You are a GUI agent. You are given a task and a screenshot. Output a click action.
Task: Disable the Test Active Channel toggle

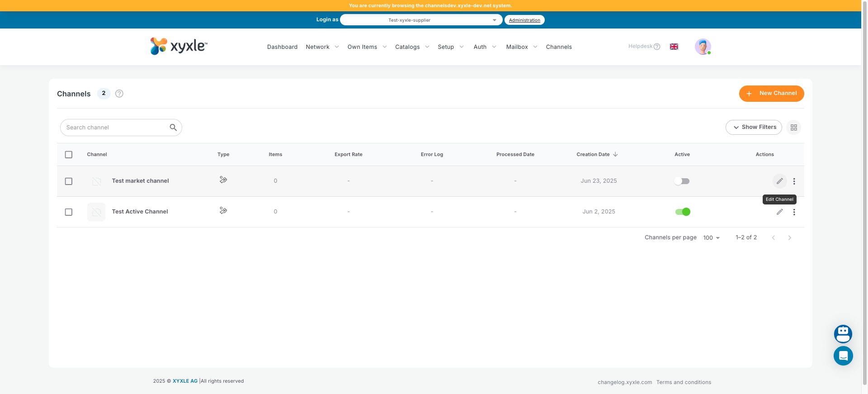(x=683, y=212)
